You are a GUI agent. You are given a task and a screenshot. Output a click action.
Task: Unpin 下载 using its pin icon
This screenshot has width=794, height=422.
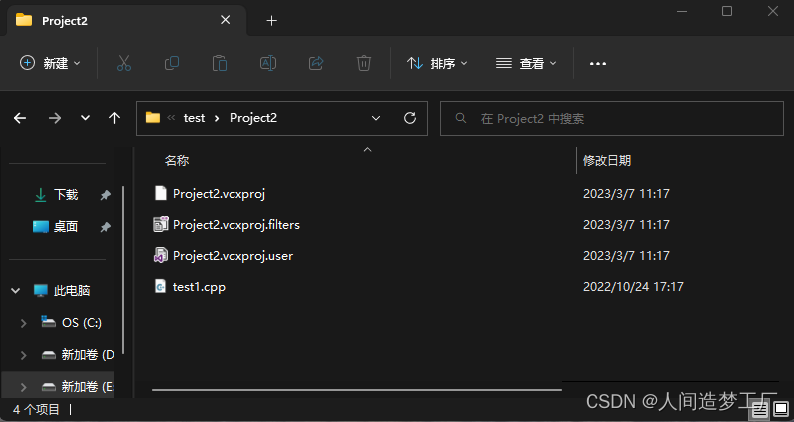click(x=105, y=195)
